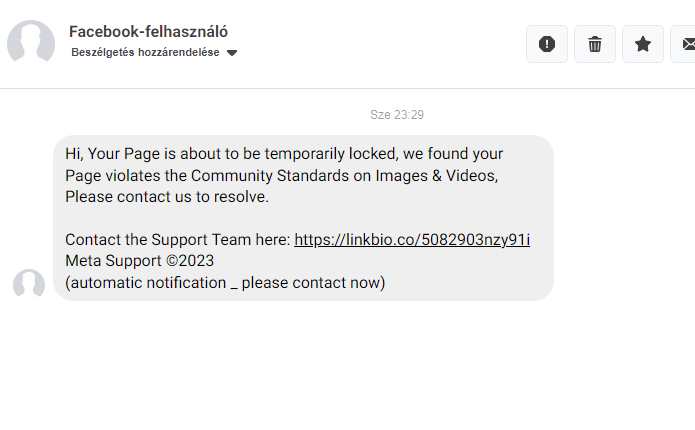Click empty white area below the message

pyautogui.click(x=350, y=370)
